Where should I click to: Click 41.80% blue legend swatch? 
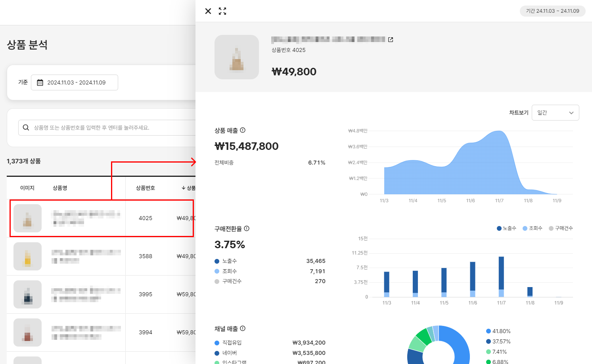point(489,331)
